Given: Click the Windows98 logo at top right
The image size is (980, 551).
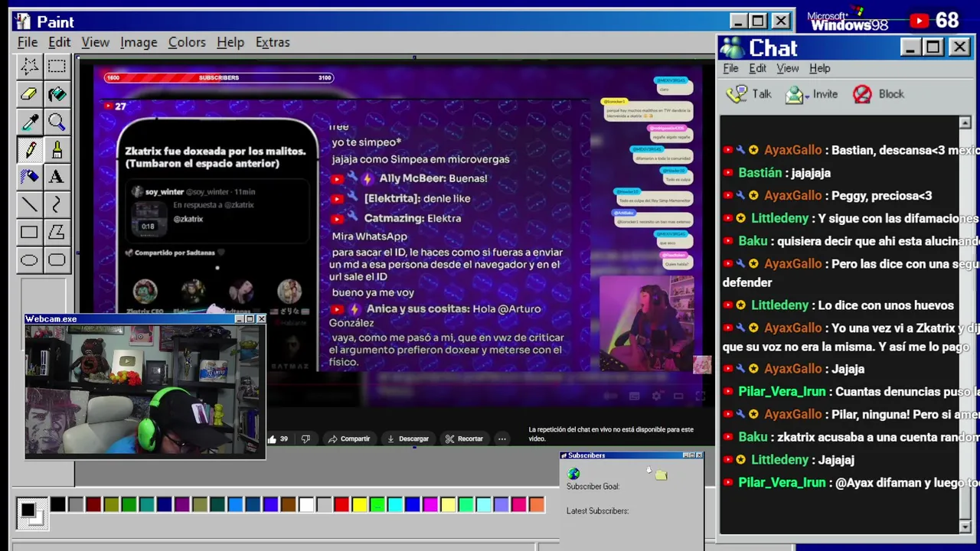Looking at the screenshot, I should pyautogui.click(x=848, y=20).
